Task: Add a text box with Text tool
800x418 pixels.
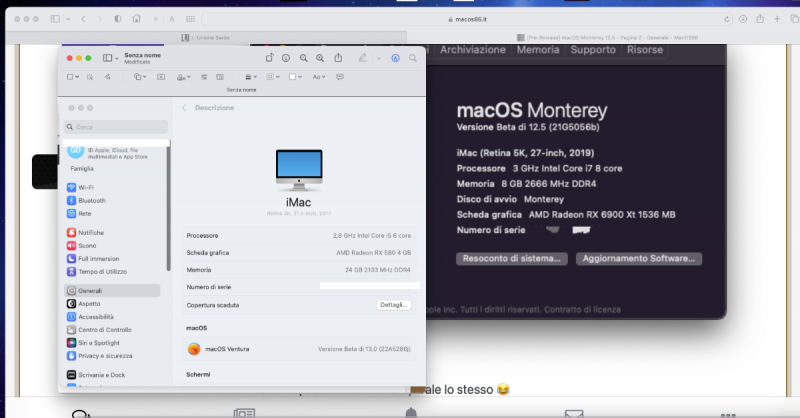Action: pyautogui.click(x=161, y=77)
